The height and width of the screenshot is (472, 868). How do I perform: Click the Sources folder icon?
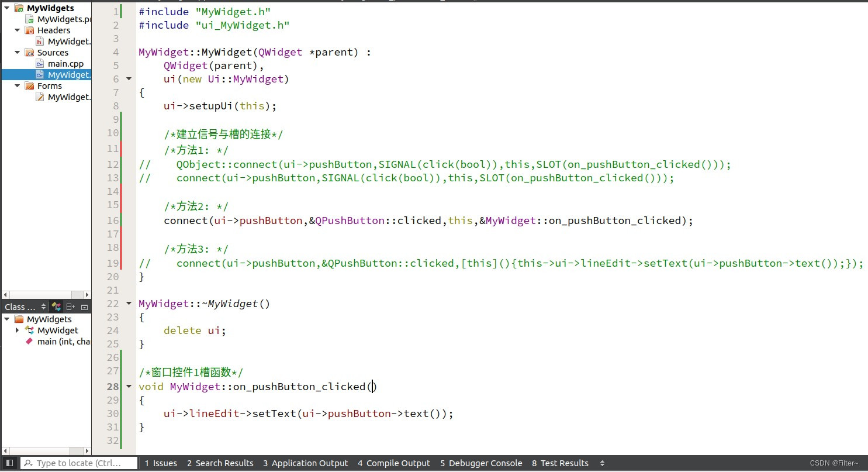pyautogui.click(x=29, y=53)
